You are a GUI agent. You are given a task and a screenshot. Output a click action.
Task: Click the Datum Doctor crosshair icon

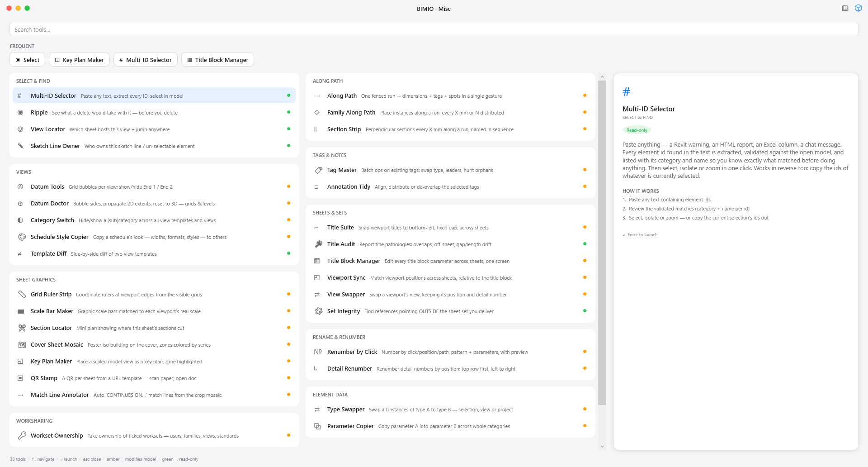(x=20, y=204)
